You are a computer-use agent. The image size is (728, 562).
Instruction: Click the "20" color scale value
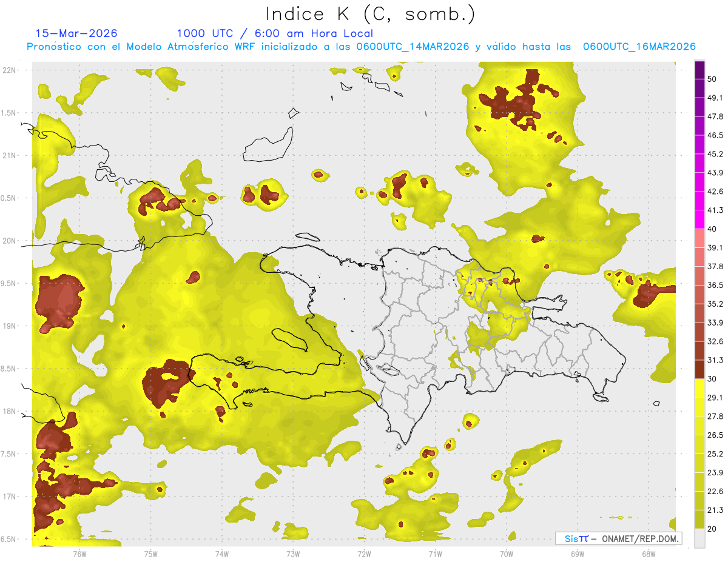click(713, 529)
